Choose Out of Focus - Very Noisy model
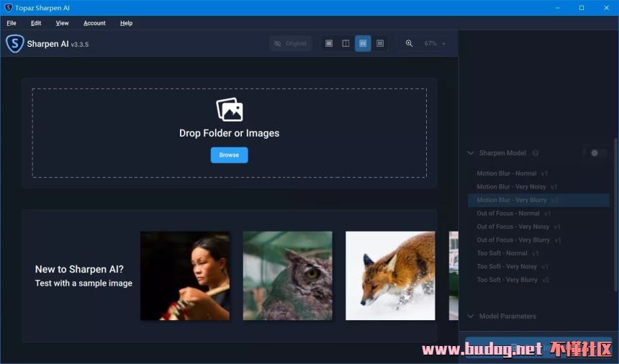The image size is (619, 364). pyautogui.click(x=538, y=227)
